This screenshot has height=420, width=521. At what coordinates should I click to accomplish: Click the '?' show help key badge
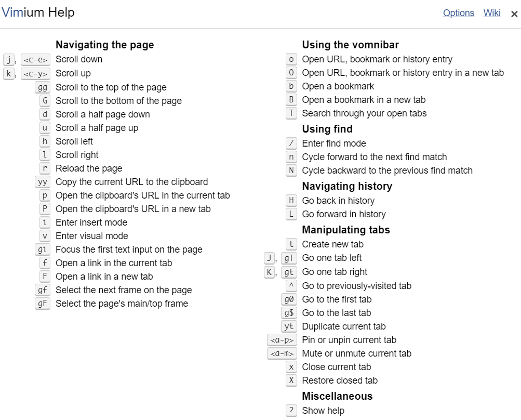[291, 411]
